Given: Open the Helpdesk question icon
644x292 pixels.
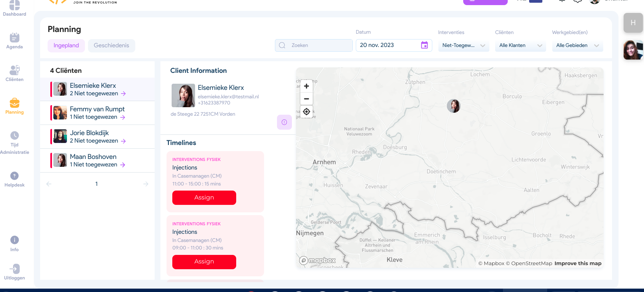Looking at the screenshot, I should tap(14, 176).
